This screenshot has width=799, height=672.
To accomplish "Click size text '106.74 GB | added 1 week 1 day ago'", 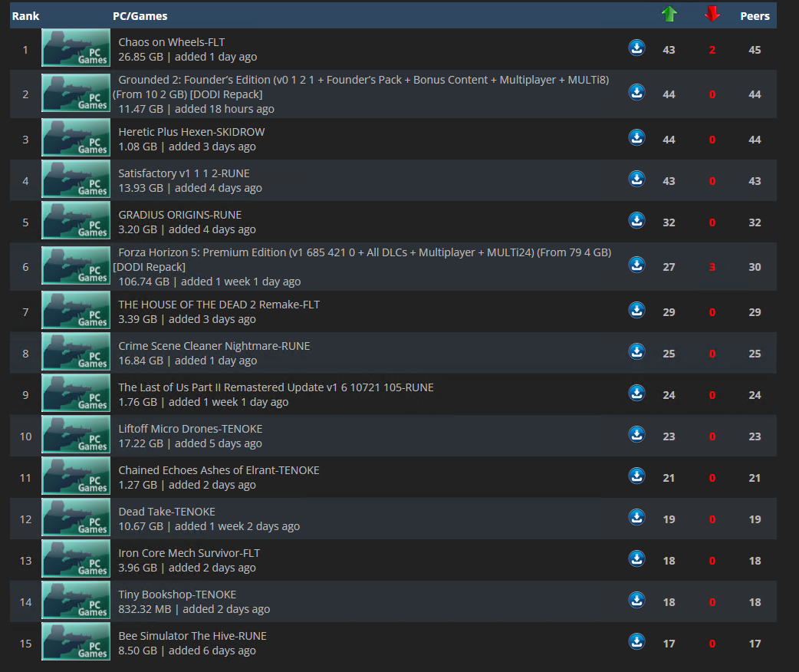I will 209,282.
